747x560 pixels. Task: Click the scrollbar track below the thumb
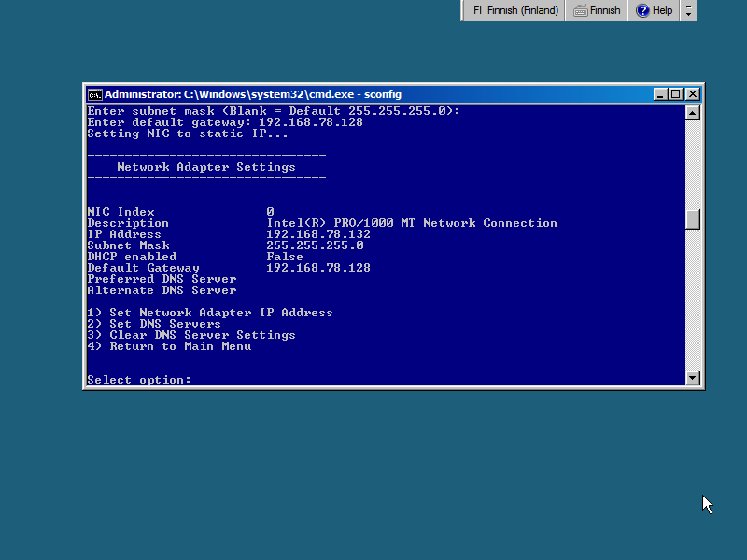(x=692, y=299)
